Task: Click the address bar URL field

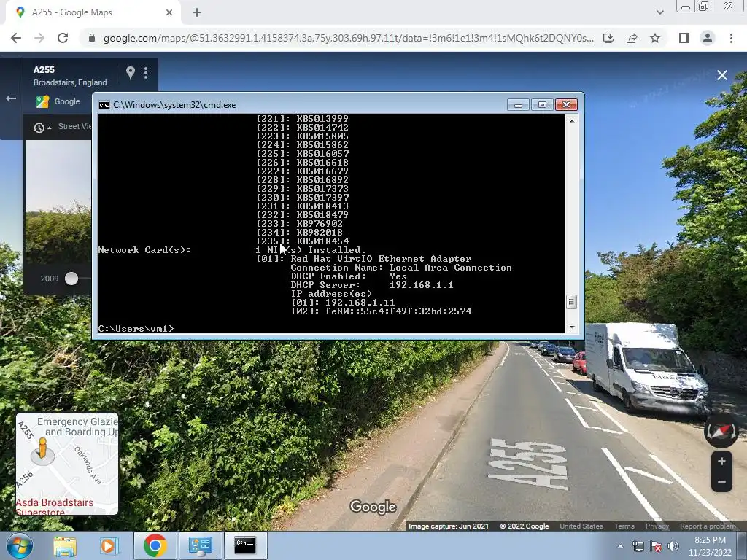Action: pos(348,38)
